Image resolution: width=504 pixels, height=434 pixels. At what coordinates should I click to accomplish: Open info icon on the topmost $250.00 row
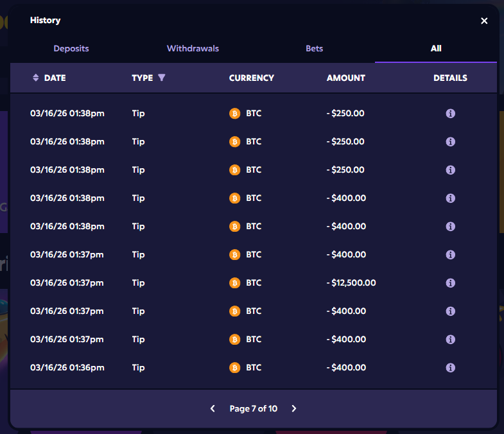click(450, 114)
